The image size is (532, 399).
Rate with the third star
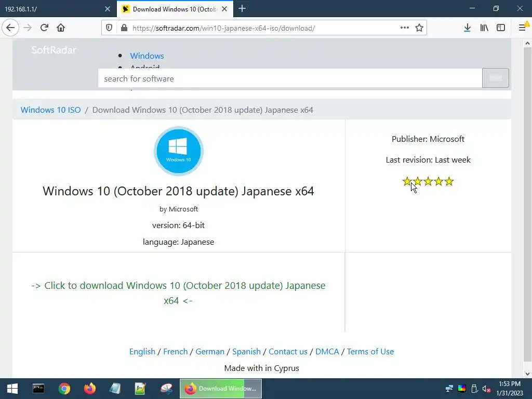428,181
